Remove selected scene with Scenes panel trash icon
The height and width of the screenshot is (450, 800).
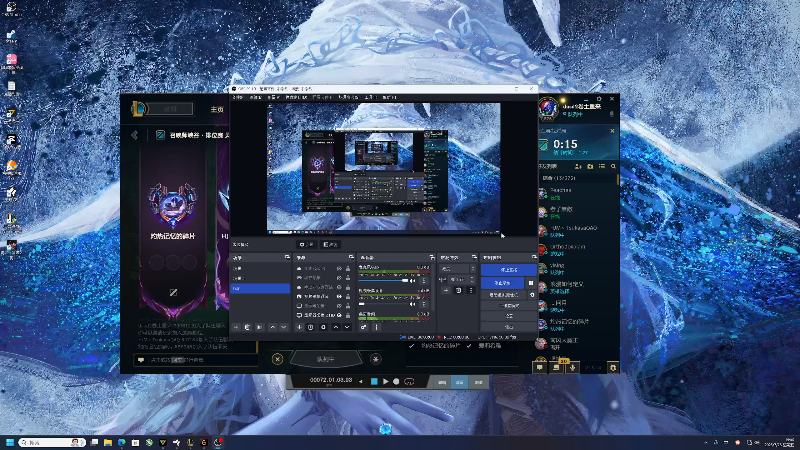247,327
